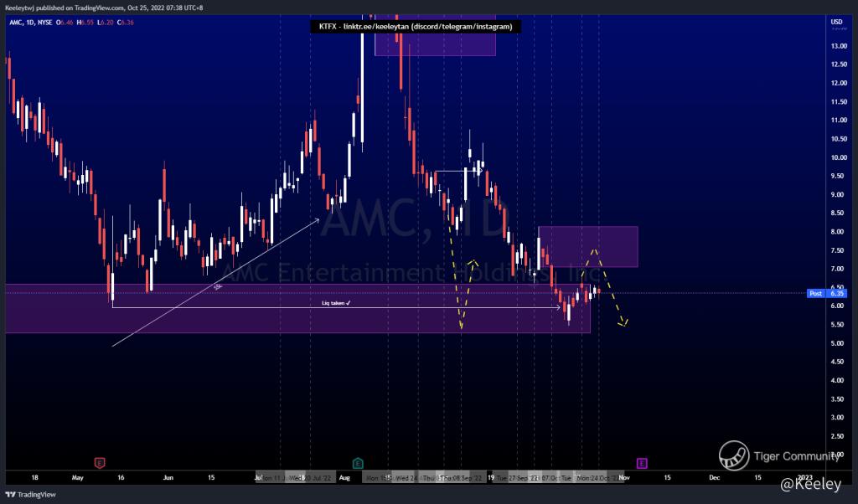
Task: Click the Dec label on time axis
Action: tap(714, 477)
